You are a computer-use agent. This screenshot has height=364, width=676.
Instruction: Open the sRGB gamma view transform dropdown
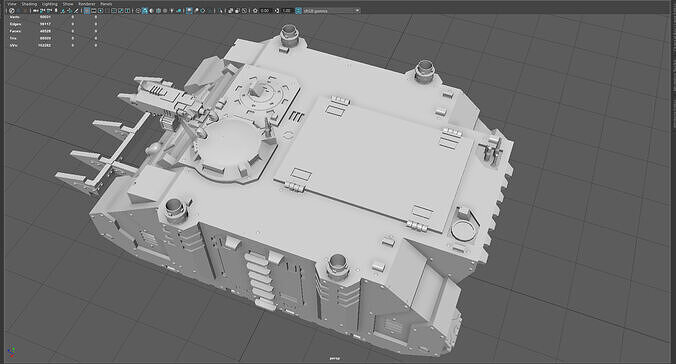[x=331, y=11]
